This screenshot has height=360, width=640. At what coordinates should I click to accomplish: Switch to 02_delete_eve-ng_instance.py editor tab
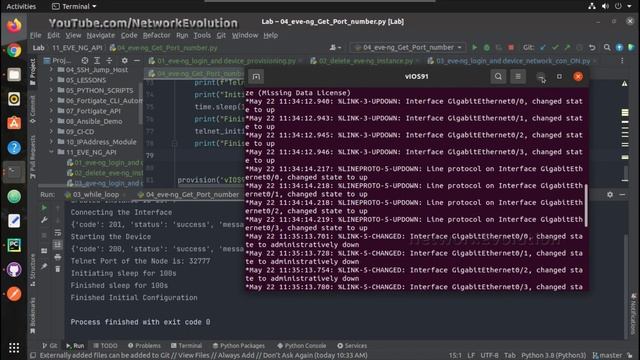pyautogui.click(x=362, y=61)
